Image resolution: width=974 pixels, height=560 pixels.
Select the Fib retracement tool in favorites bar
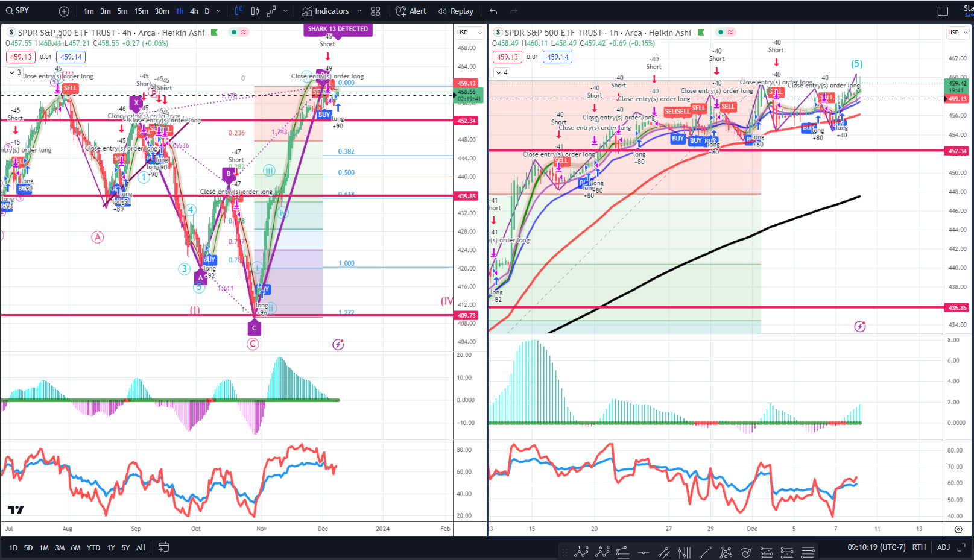tap(623, 552)
